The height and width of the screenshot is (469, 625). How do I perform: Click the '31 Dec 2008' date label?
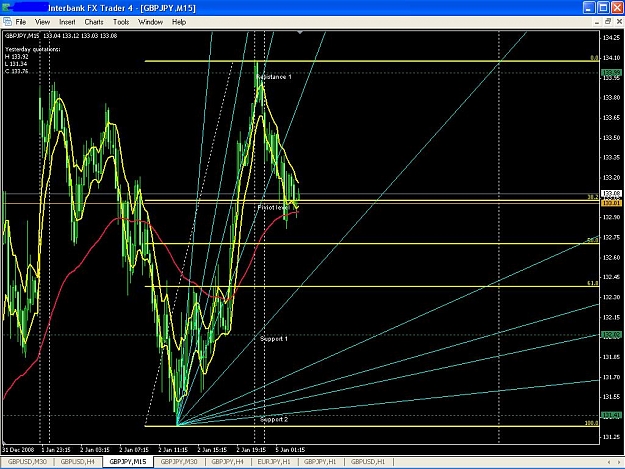pyautogui.click(x=18, y=449)
